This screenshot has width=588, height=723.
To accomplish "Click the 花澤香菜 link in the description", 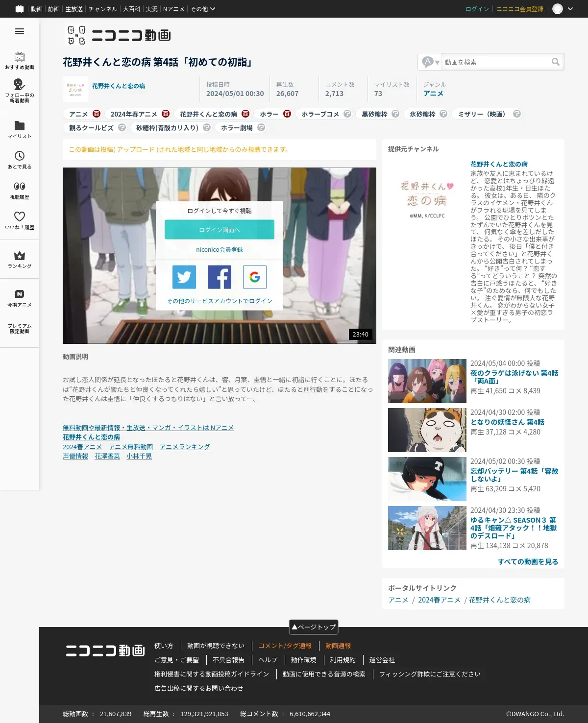I will (107, 456).
